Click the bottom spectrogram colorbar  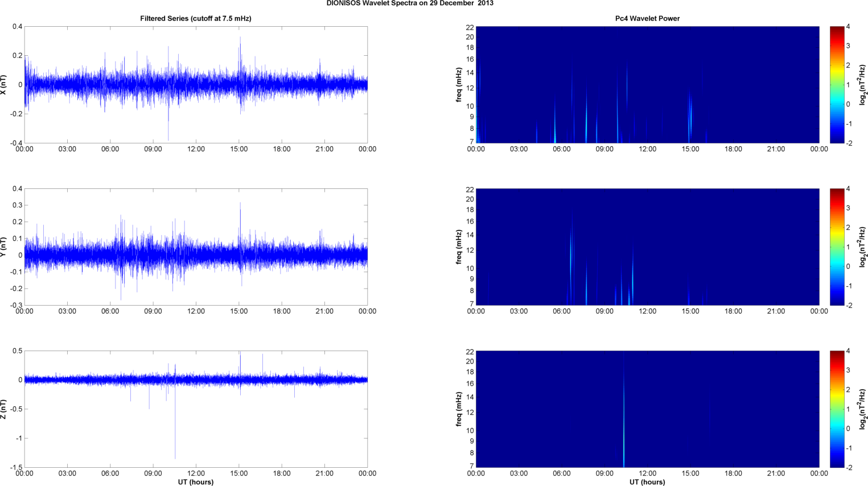[x=837, y=409]
